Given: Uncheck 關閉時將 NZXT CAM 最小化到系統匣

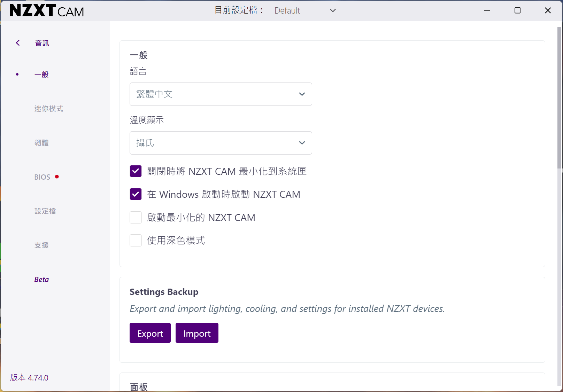Looking at the screenshot, I should point(136,171).
